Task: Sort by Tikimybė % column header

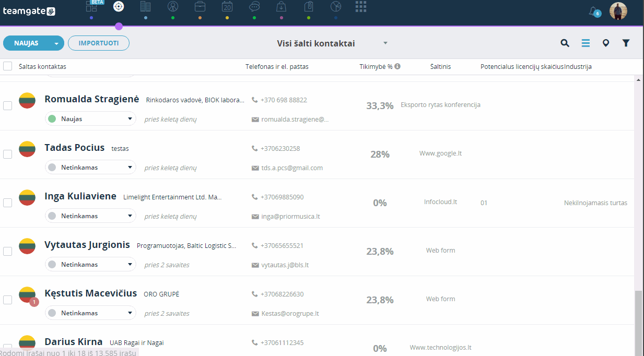Action: [376, 66]
